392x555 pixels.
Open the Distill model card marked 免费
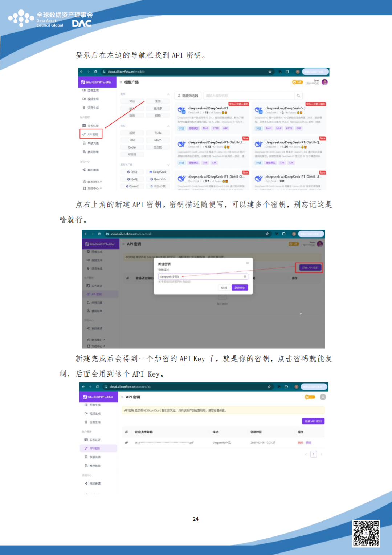point(290,181)
